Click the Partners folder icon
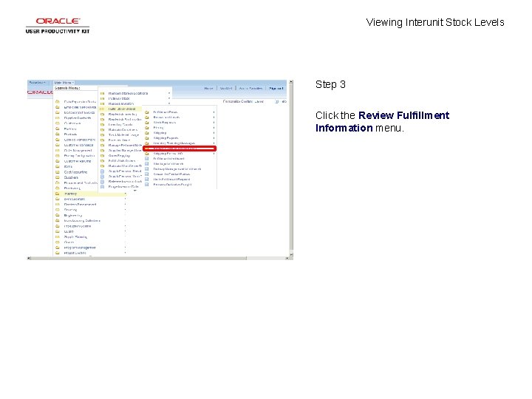The width and height of the screenshot is (532, 399). tap(58, 129)
